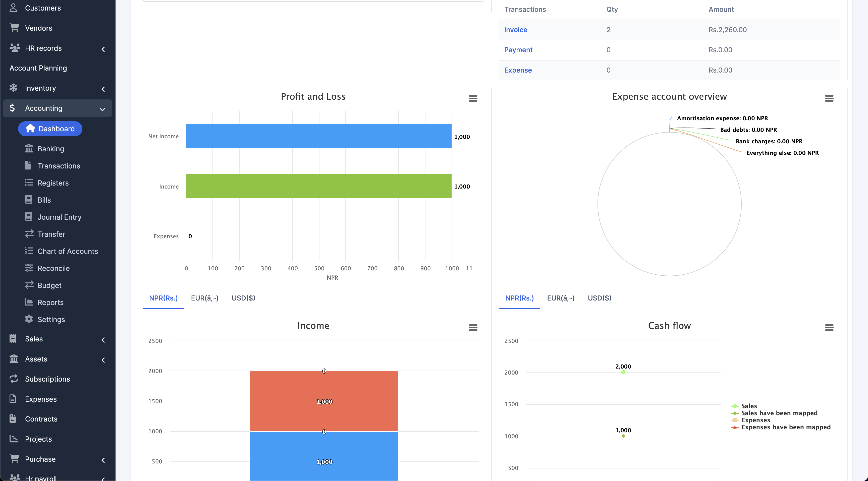This screenshot has height=481, width=868.
Task: Click the Banking building icon in sidebar
Action: tap(29, 149)
